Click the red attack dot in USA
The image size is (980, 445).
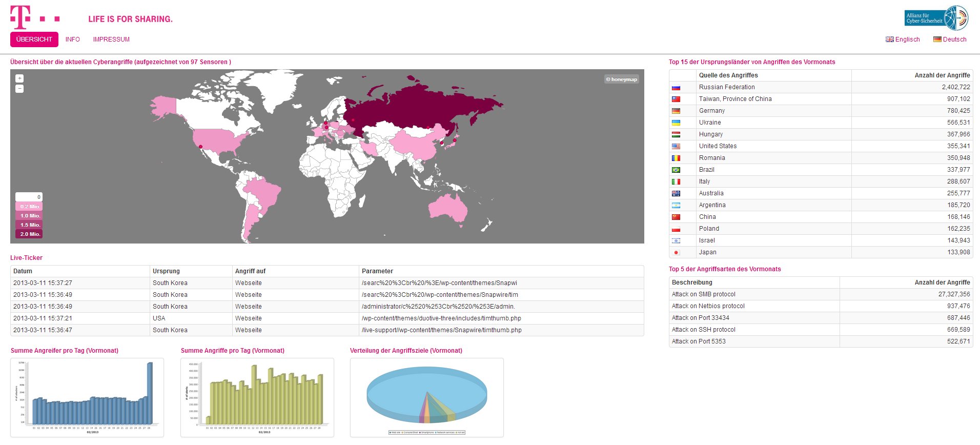tap(200, 147)
